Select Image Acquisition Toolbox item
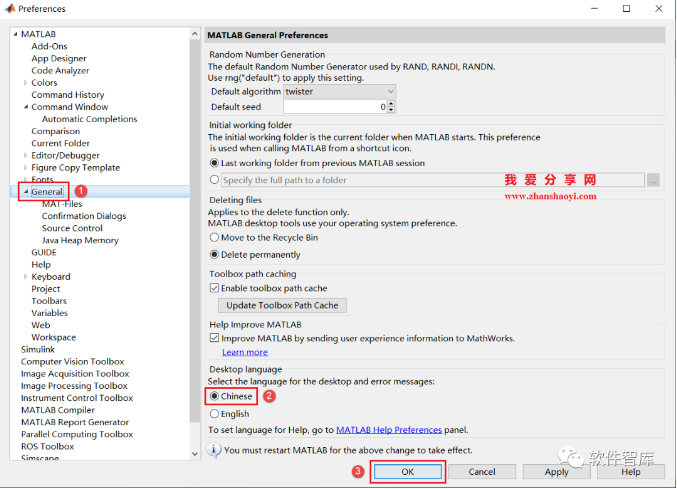Image resolution: width=677 pixels, height=489 pixels. tap(75, 373)
